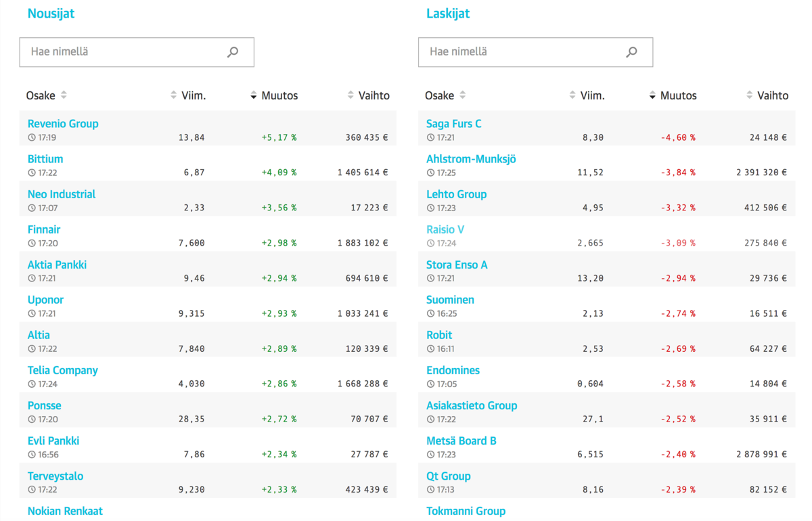Click the sort arrows beside Osake in Laskijat
This screenshot has width=812, height=521.
(463, 95)
